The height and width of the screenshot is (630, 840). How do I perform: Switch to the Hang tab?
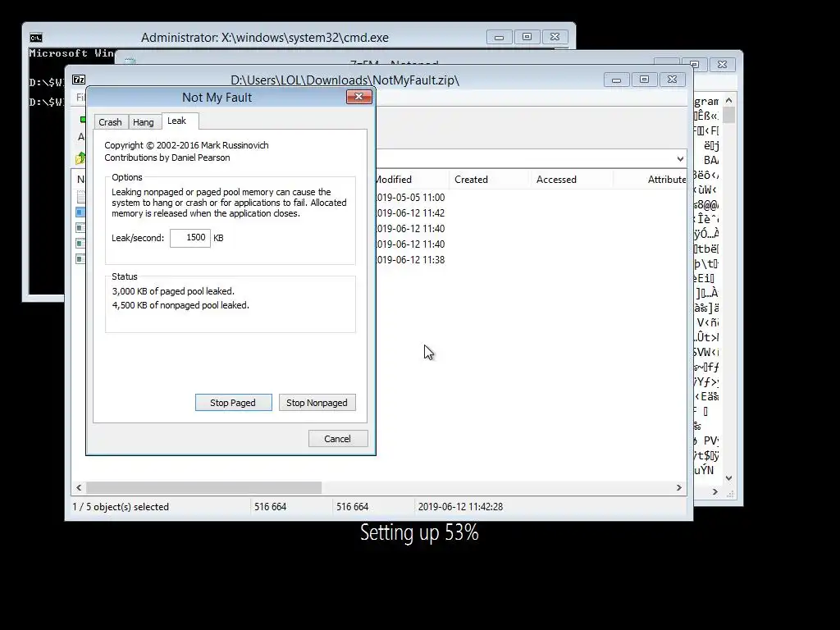[x=144, y=122]
